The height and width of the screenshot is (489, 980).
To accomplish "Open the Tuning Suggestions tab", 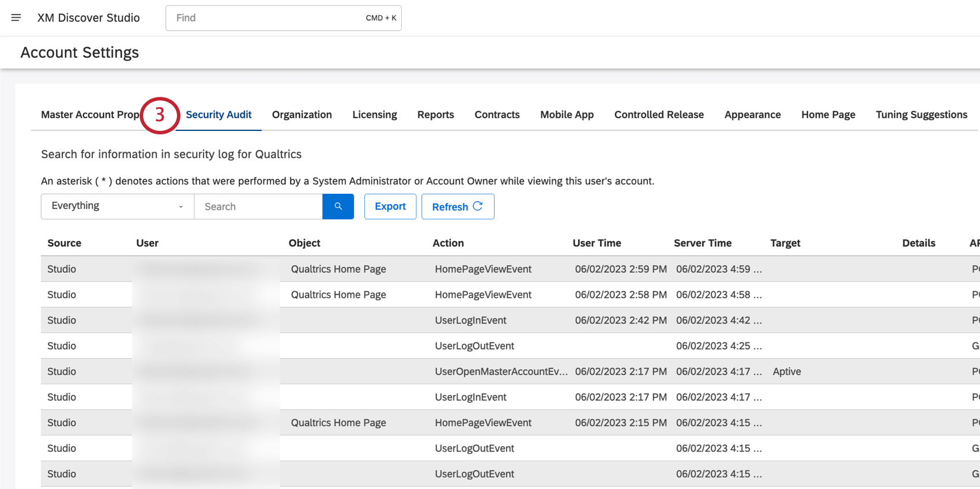I will (x=921, y=115).
